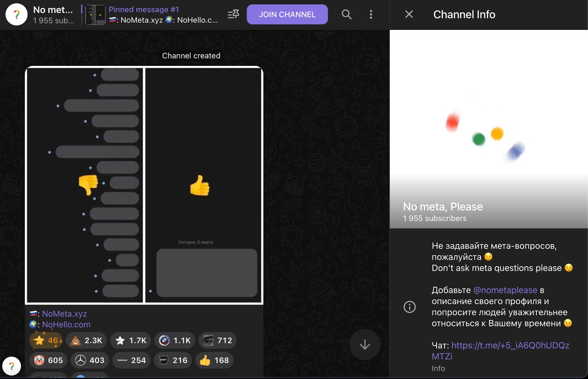Click the 'Don't ask meta questions please' text

[496, 268]
